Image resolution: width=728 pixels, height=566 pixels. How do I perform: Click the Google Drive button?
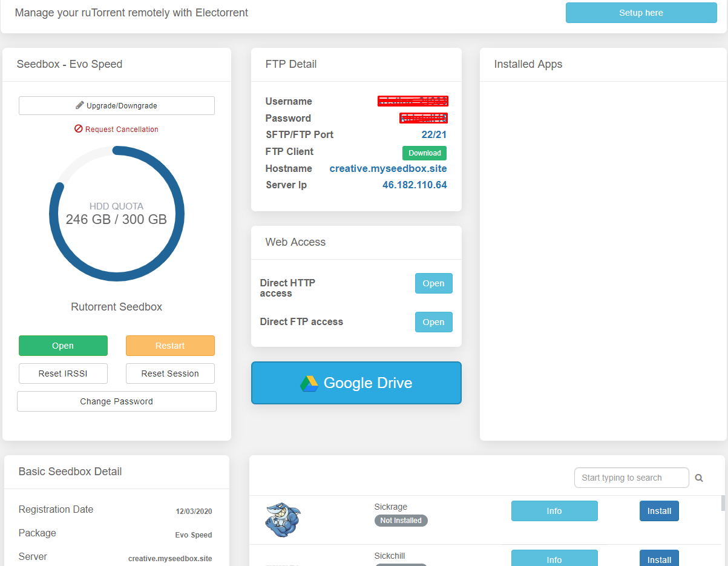[356, 383]
